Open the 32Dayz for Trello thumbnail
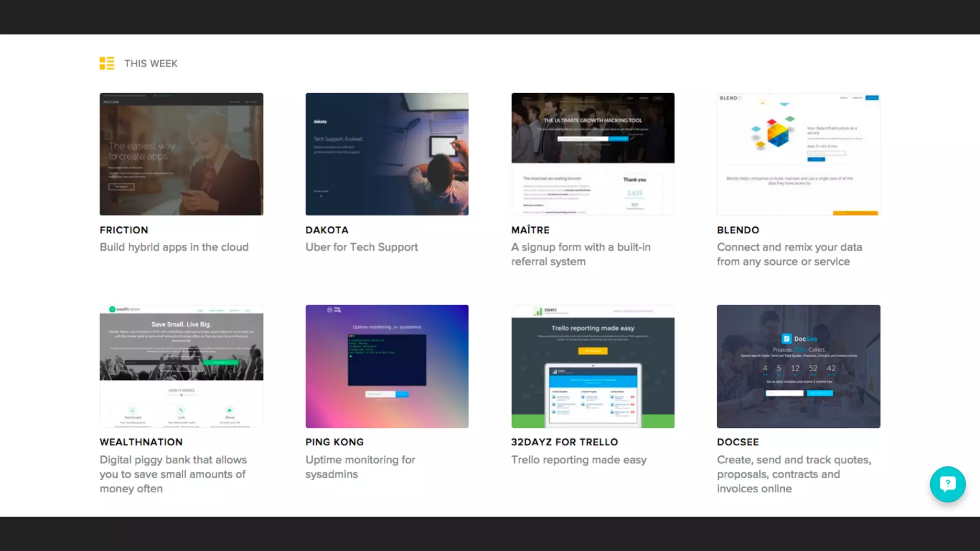Viewport: 980px width, 551px height. (x=592, y=366)
